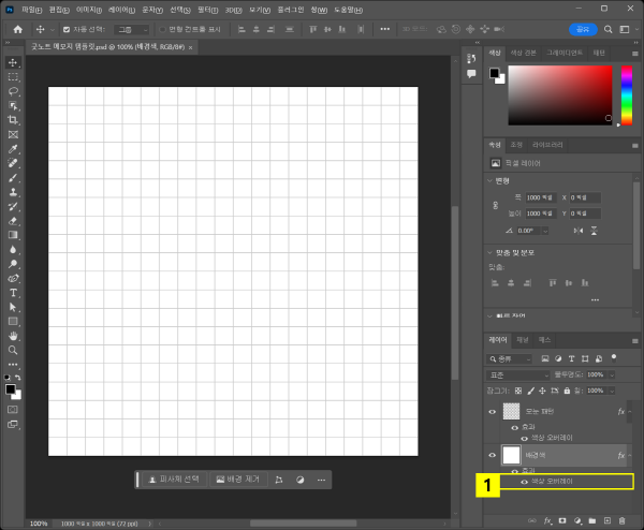Hide the 모눈 패턴 layer via eye icon

pos(492,412)
